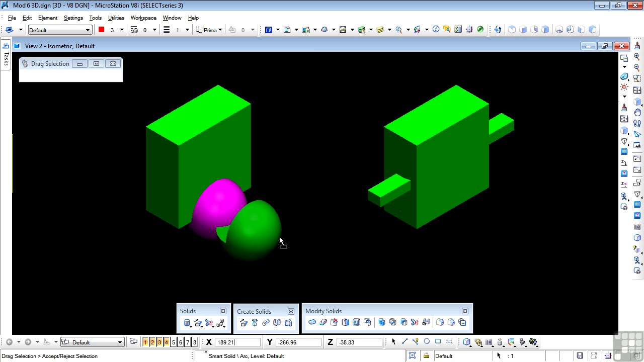Open the Element menu
Image resolution: width=644 pixels, height=362 pixels.
tap(48, 18)
